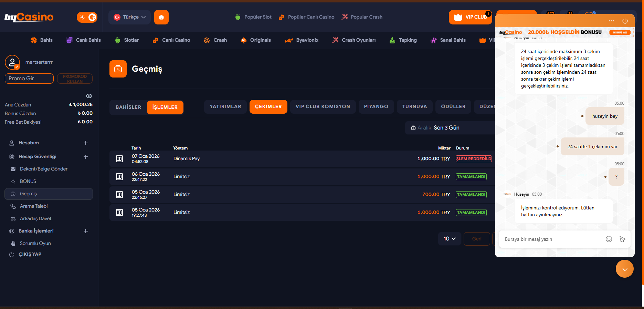Click ID icon of 05 Oca 22:46:27 row

pos(119,195)
